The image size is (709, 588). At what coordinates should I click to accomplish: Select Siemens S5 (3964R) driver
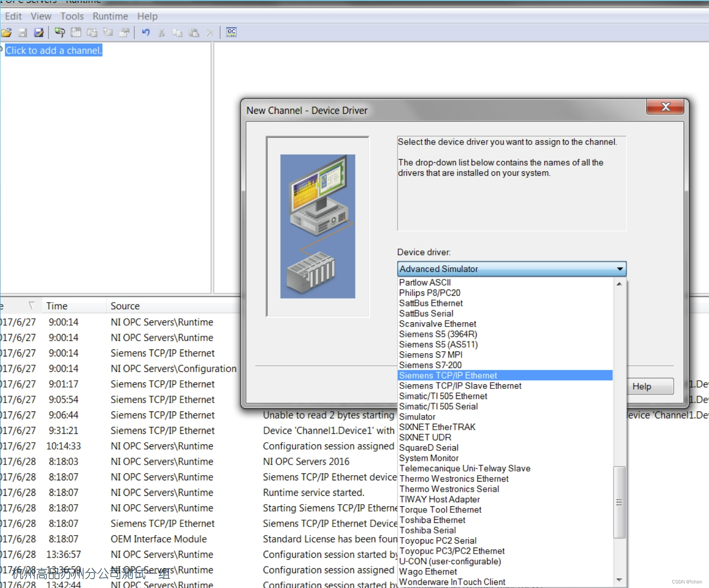pyautogui.click(x=505, y=334)
